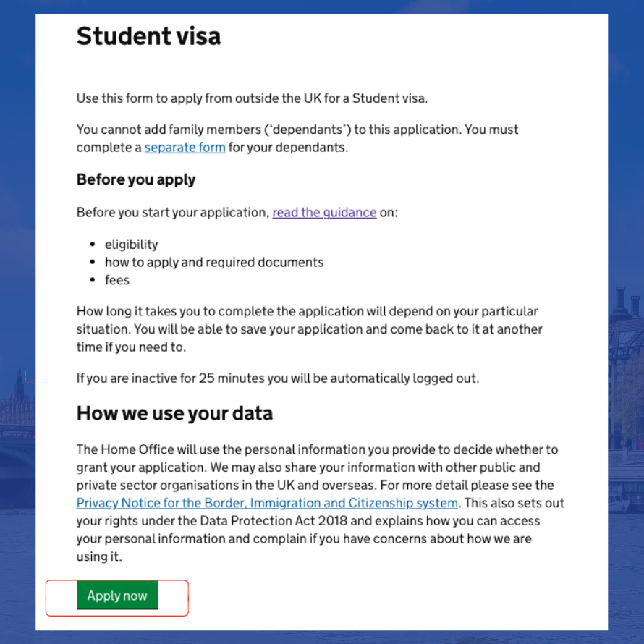
Task: Click the paragraph about saving your application
Action: point(309,329)
